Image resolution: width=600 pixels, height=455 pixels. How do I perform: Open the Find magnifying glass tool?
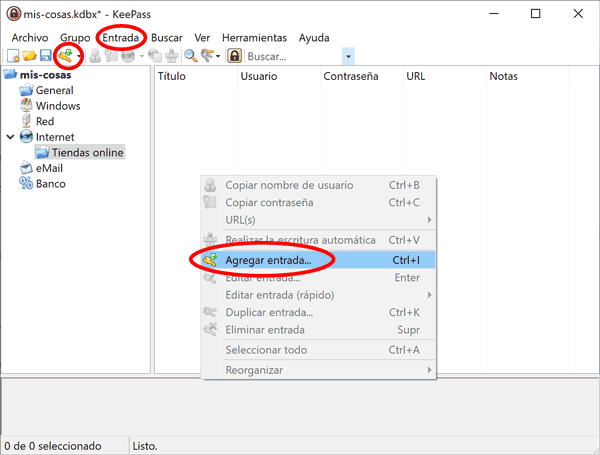(x=191, y=56)
